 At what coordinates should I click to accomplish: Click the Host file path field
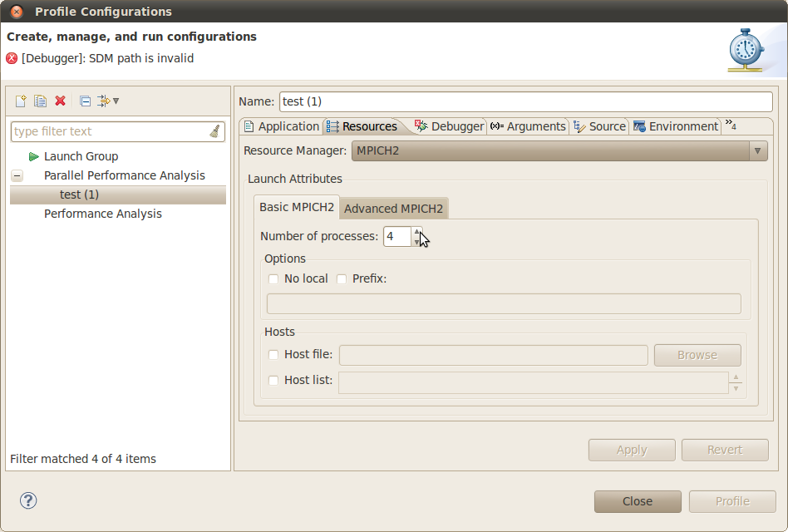pos(494,355)
